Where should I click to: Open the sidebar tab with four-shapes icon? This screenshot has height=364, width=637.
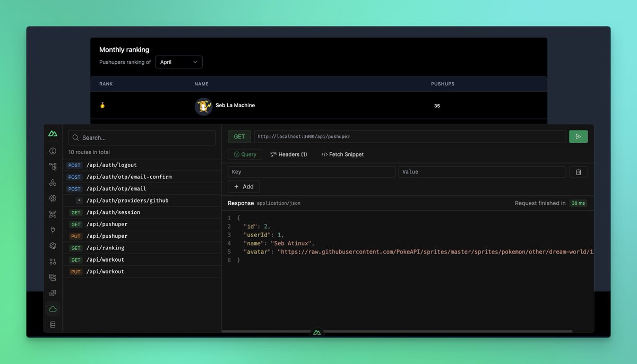[x=53, y=262]
